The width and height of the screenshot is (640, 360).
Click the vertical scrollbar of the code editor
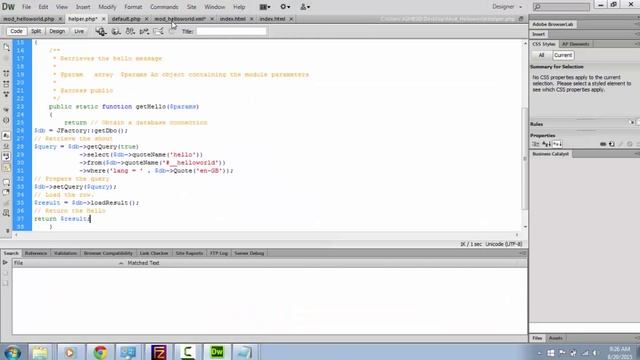coord(525,135)
